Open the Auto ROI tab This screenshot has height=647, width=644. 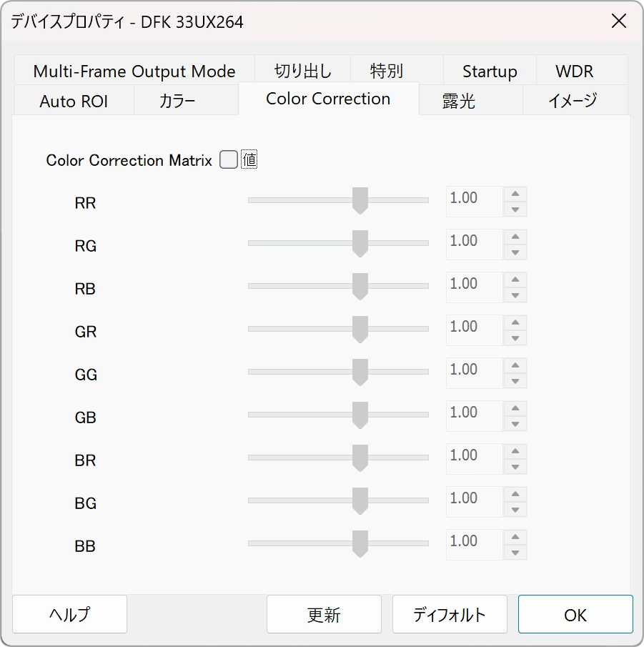pyautogui.click(x=74, y=101)
